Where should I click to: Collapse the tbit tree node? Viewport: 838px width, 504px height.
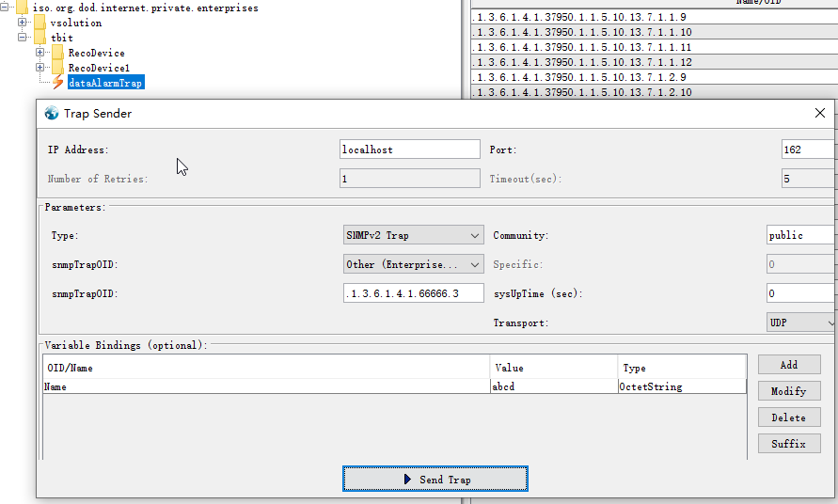pyautogui.click(x=22, y=38)
